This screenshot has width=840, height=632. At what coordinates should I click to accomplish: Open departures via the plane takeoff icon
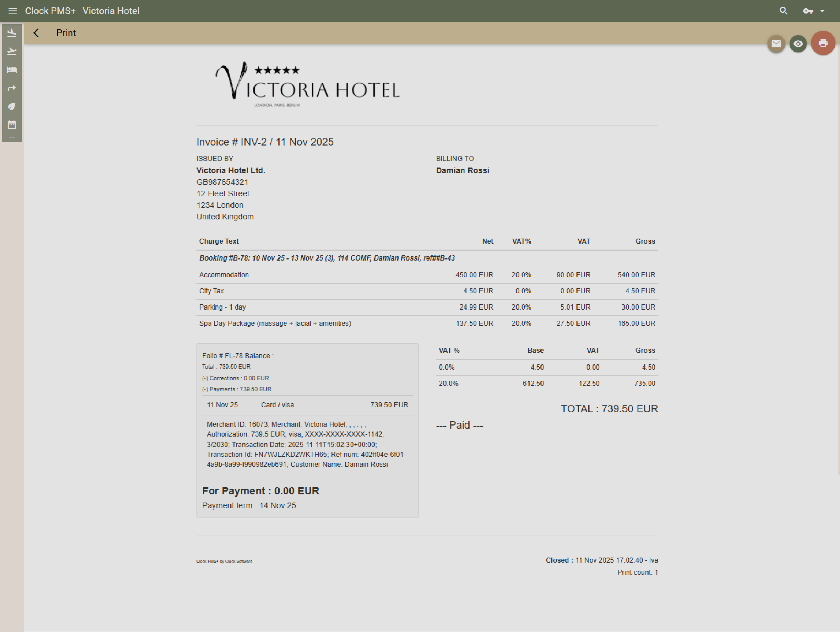pyautogui.click(x=12, y=51)
